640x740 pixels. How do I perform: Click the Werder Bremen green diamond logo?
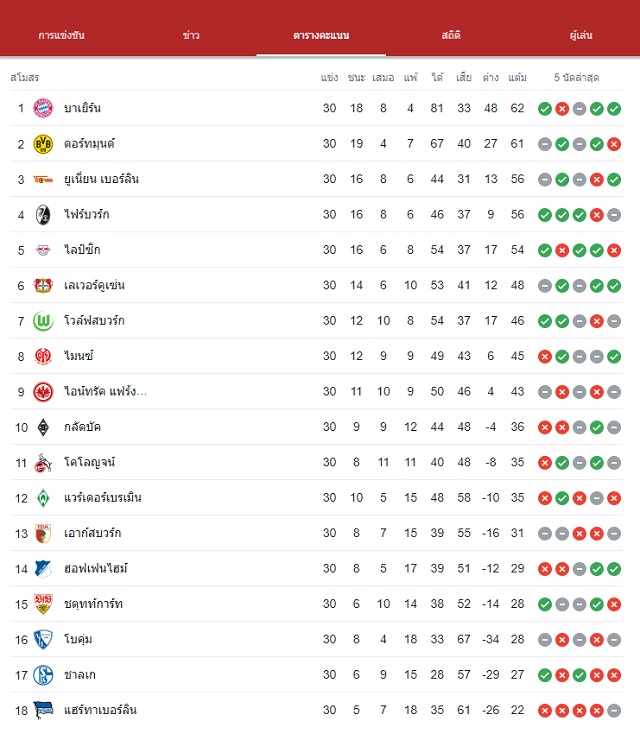tap(43, 498)
